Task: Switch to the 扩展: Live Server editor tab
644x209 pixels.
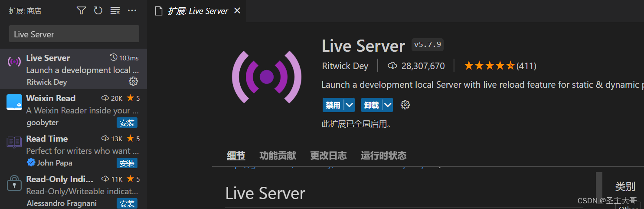Action: point(197,11)
